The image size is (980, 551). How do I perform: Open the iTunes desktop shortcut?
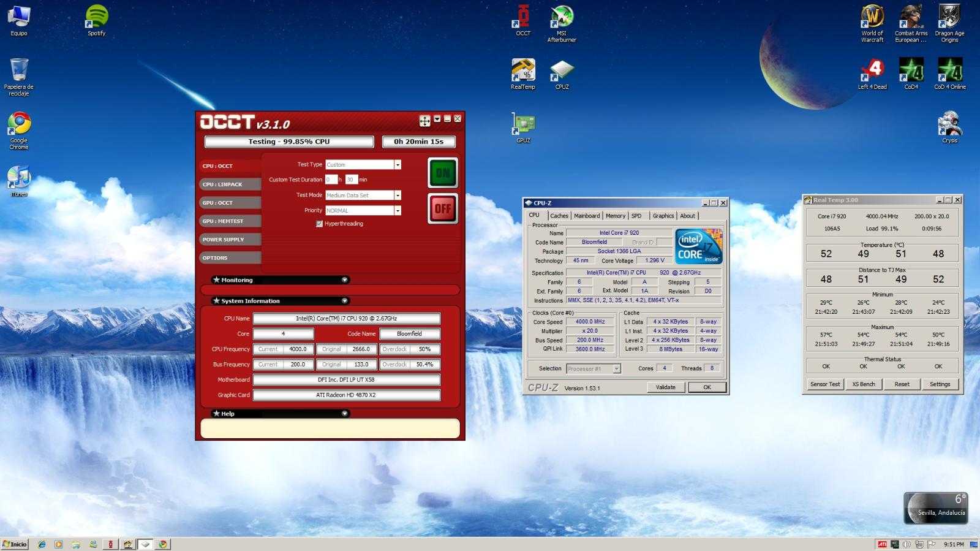coord(19,181)
